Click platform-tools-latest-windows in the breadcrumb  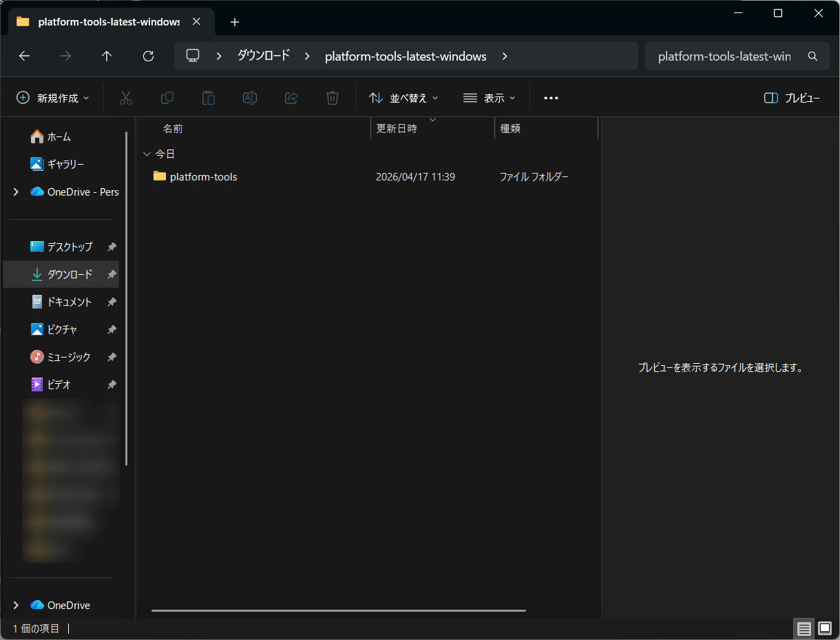[406, 56]
